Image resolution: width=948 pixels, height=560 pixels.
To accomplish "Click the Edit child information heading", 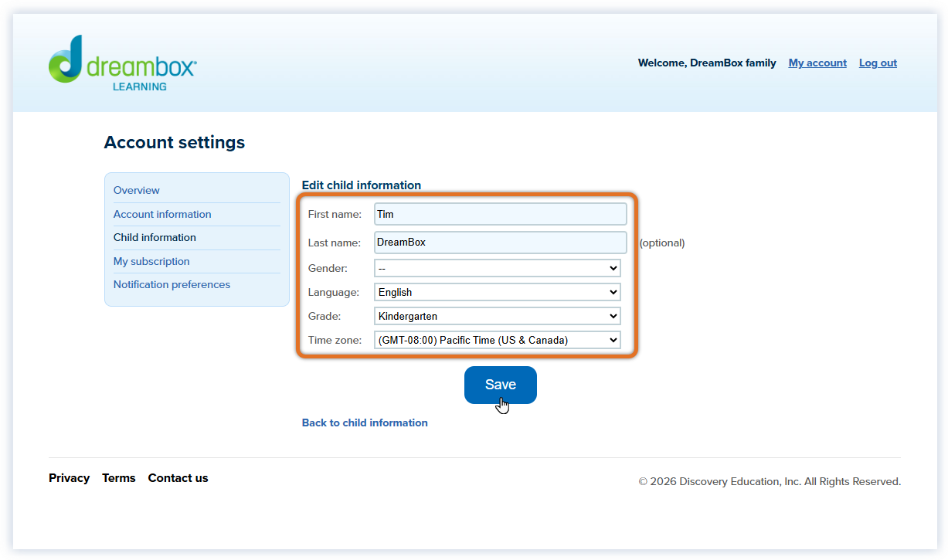I will [x=362, y=185].
